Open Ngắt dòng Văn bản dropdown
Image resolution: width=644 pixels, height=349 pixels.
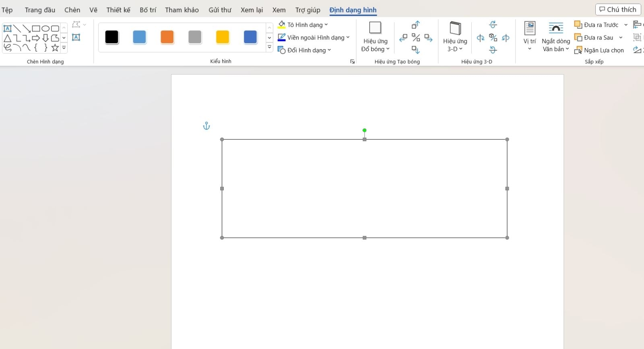556,37
